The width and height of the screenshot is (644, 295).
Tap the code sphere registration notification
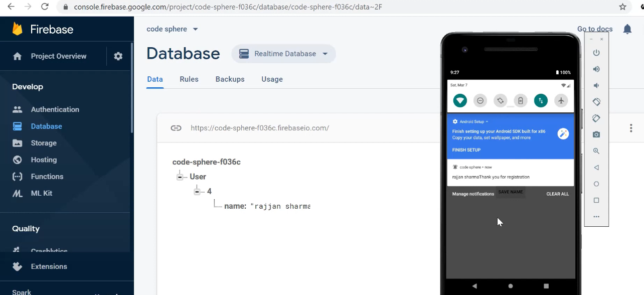(511, 173)
